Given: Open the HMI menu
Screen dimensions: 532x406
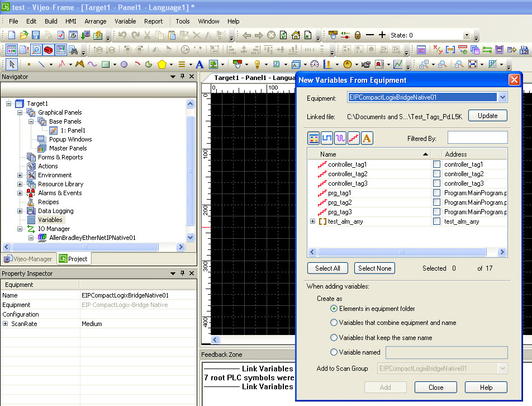Looking at the screenshot, I should [70, 21].
